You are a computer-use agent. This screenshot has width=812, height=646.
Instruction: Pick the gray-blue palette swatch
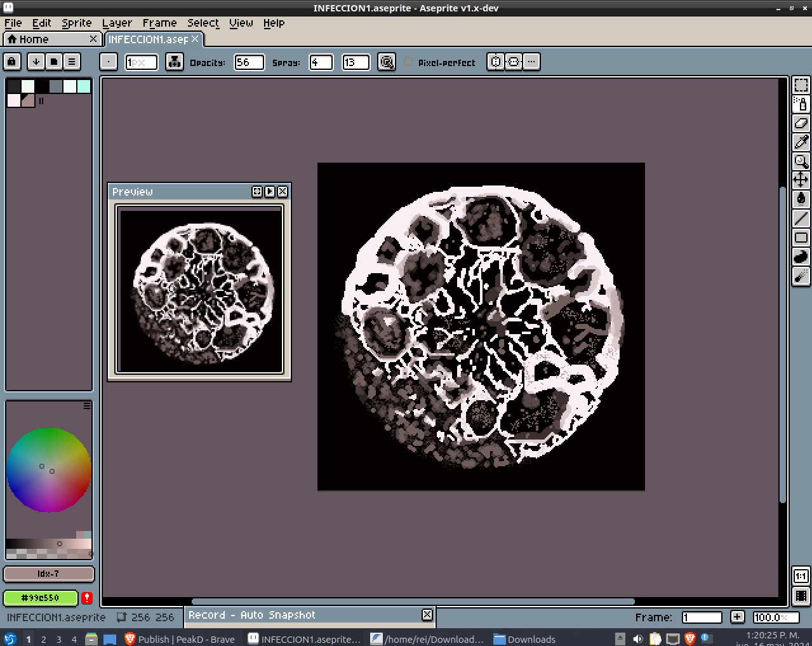[56, 86]
